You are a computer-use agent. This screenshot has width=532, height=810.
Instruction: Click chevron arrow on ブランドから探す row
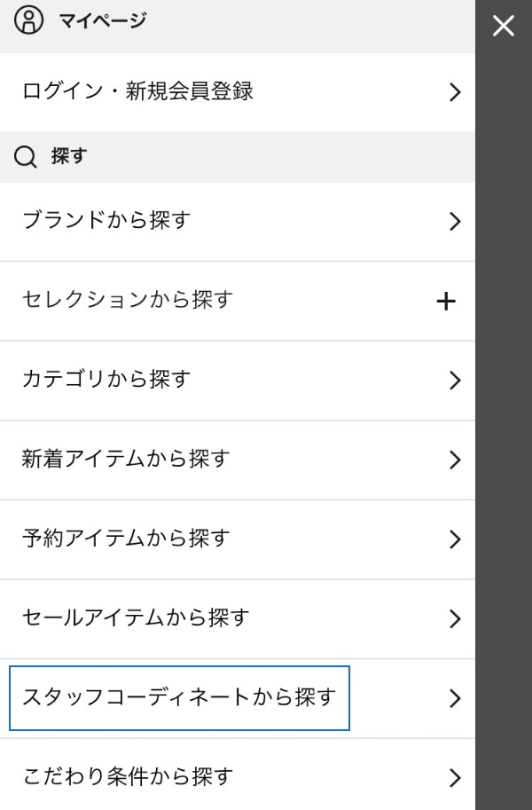pyautogui.click(x=455, y=221)
